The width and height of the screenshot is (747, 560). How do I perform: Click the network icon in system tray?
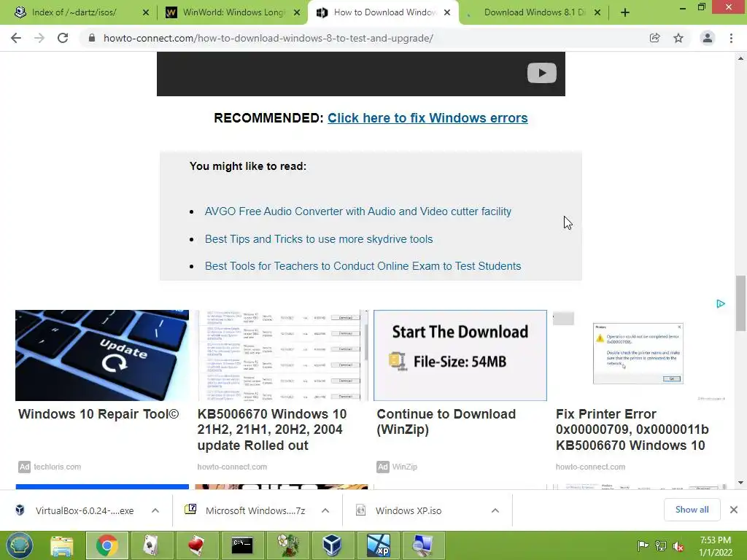[x=661, y=545]
